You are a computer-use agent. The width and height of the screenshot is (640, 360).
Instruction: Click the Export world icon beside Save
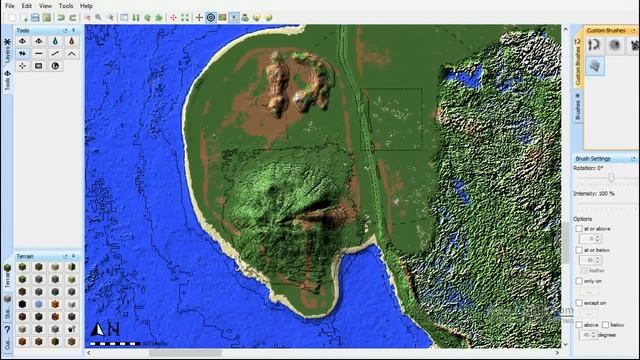click(47, 18)
